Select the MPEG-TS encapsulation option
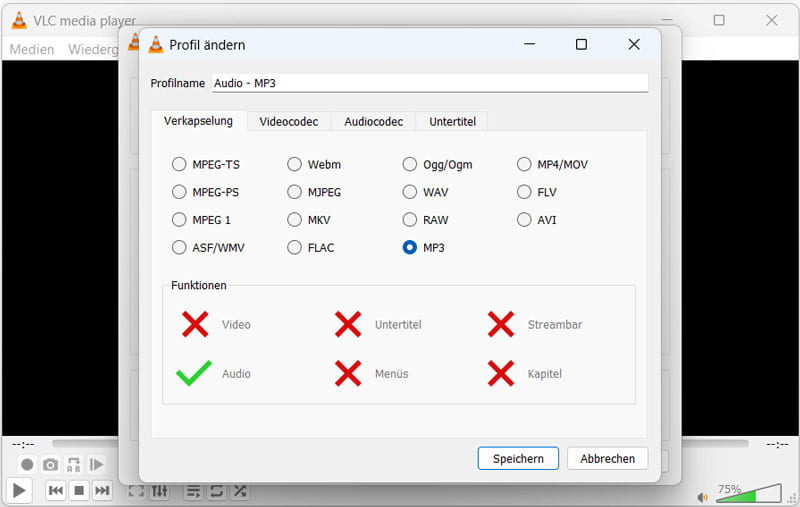Screen dimensions: 800x507 point(179,164)
